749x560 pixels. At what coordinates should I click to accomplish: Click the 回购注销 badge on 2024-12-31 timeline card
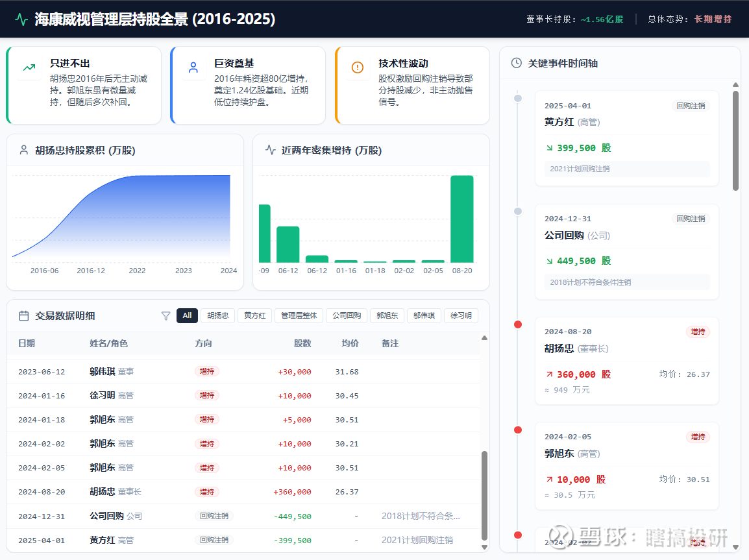pyautogui.click(x=691, y=219)
